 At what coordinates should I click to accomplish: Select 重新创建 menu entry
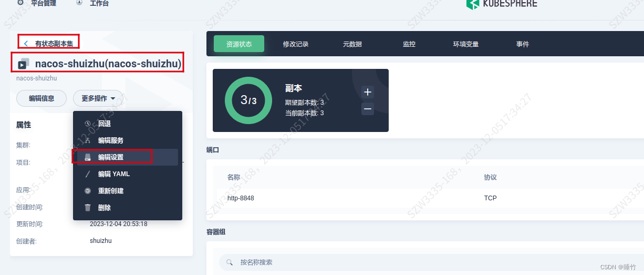(x=128, y=191)
